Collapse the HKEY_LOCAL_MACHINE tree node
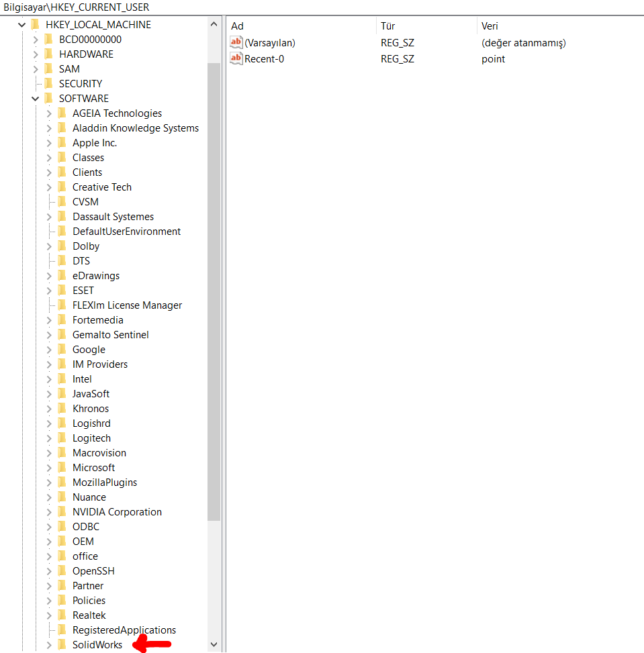The width and height of the screenshot is (644, 653). pos(22,25)
